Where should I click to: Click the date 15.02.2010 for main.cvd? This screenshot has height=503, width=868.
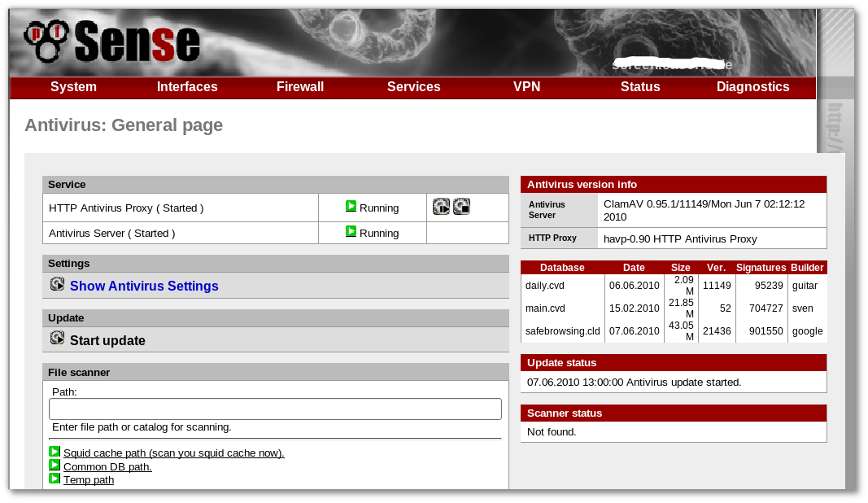click(x=635, y=308)
